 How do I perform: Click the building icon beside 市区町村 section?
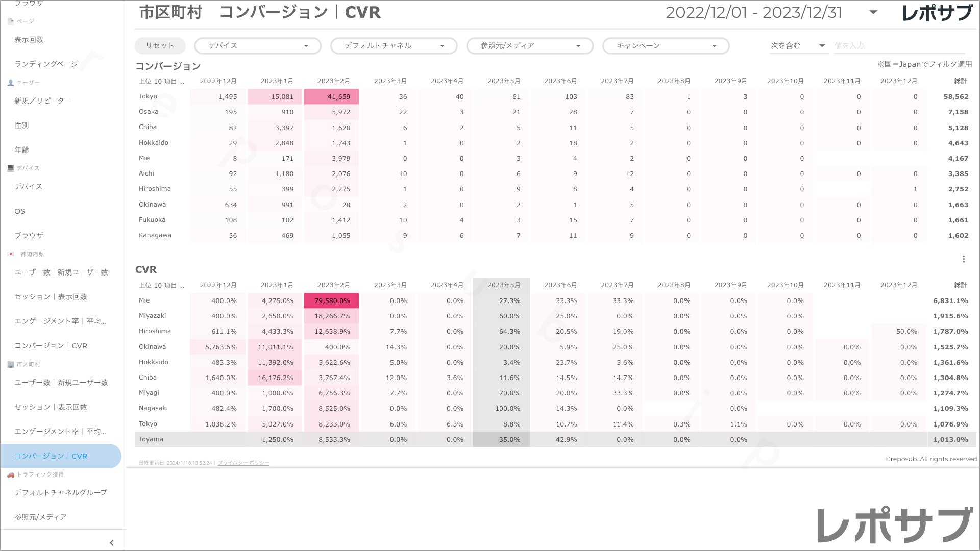(11, 364)
